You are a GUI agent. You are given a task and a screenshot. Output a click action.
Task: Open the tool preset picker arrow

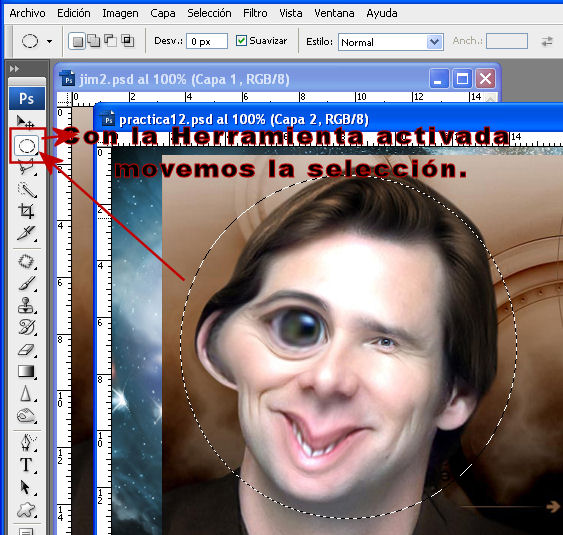click(x=50, y=42)
